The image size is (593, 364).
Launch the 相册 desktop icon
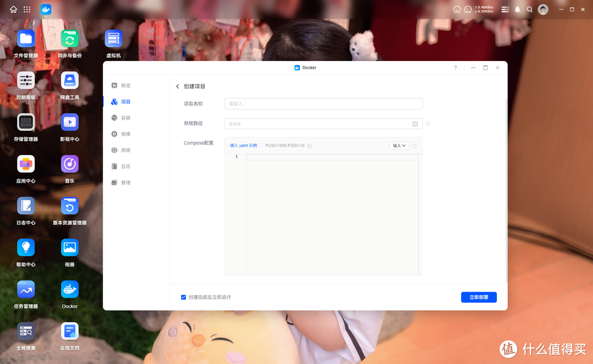(x=70, y=248)
